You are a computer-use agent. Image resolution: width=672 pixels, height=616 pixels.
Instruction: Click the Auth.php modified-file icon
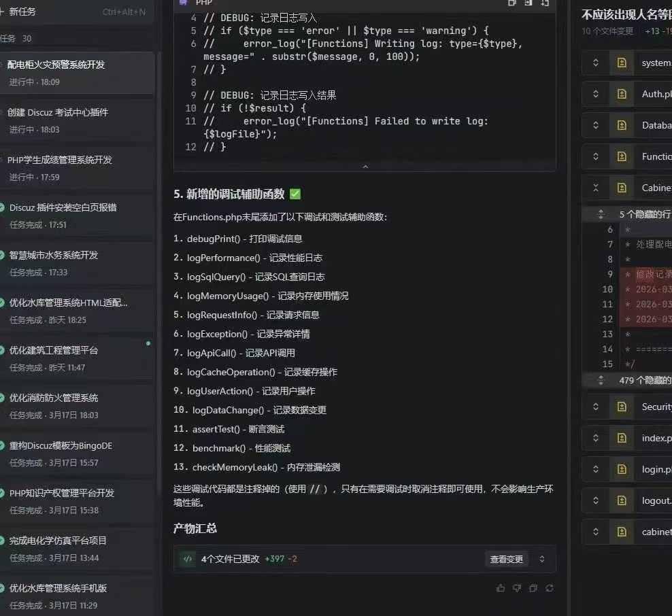click(622, 94)
